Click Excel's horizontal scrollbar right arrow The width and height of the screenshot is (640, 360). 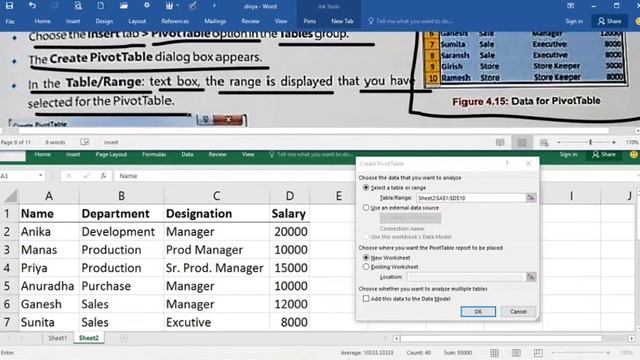pyautogui.click(x=631, y=338)
